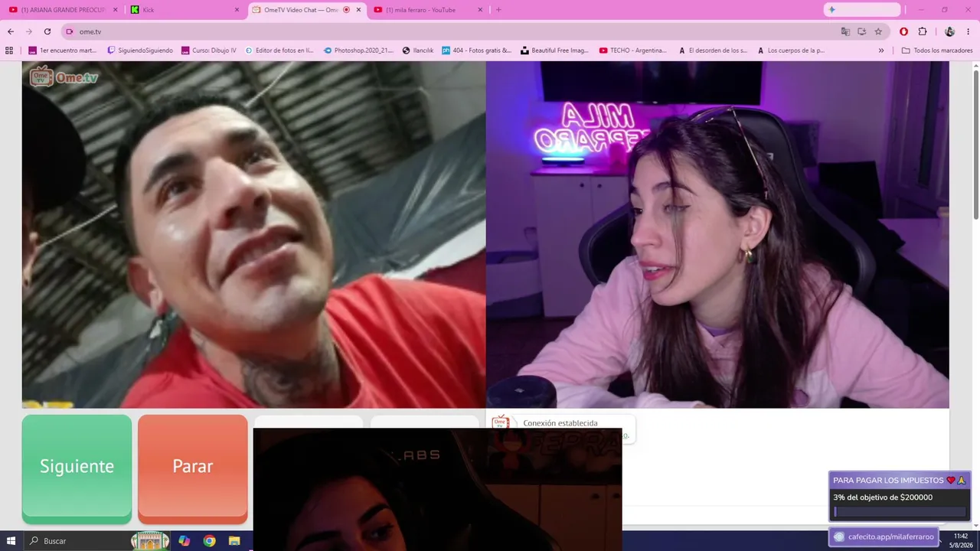Image resolution: width=980 pixels, height=551 pixels.
Task: Open the SiguiendoSiguiendo Twitch bookmark
Action: 140,51
